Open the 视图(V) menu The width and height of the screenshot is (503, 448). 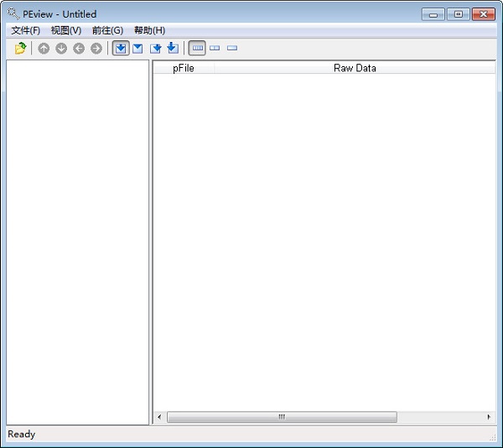pos(66,30)
